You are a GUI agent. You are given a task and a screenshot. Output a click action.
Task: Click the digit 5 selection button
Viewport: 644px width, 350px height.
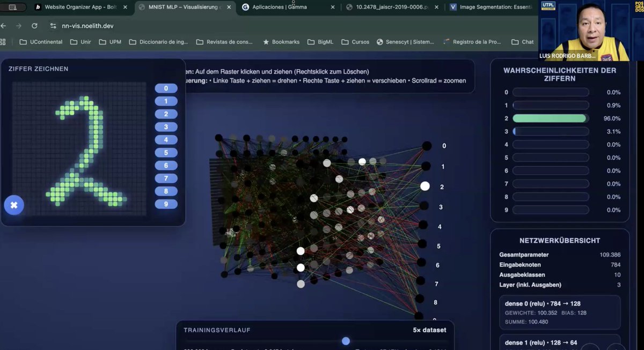tap(166, 152)
